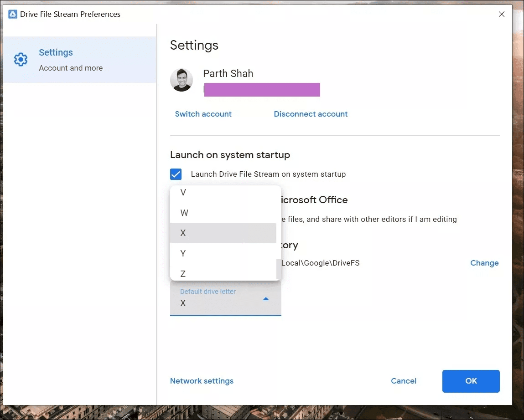Viewport: 524px width, 420px height.
Task: Open Switch account link
Action: point(203,114)
